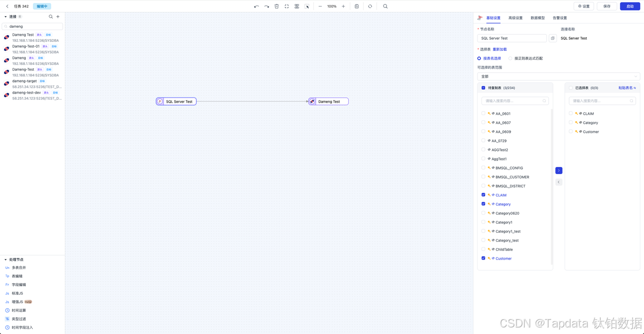Select dameng-target connection
The image size is (644, 334).
[x=33, y=84]
